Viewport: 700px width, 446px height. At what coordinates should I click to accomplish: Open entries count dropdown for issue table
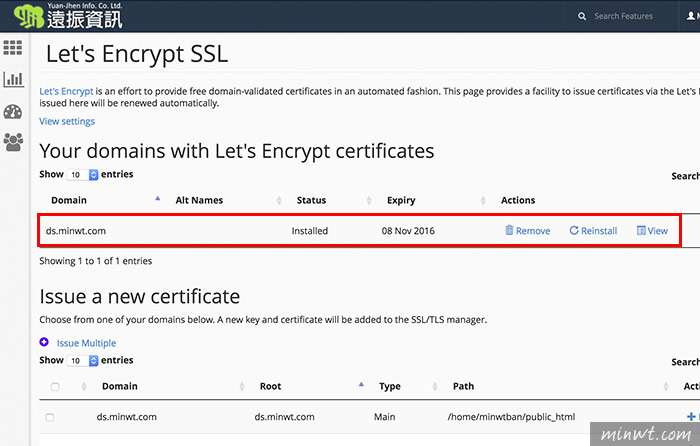82,361
